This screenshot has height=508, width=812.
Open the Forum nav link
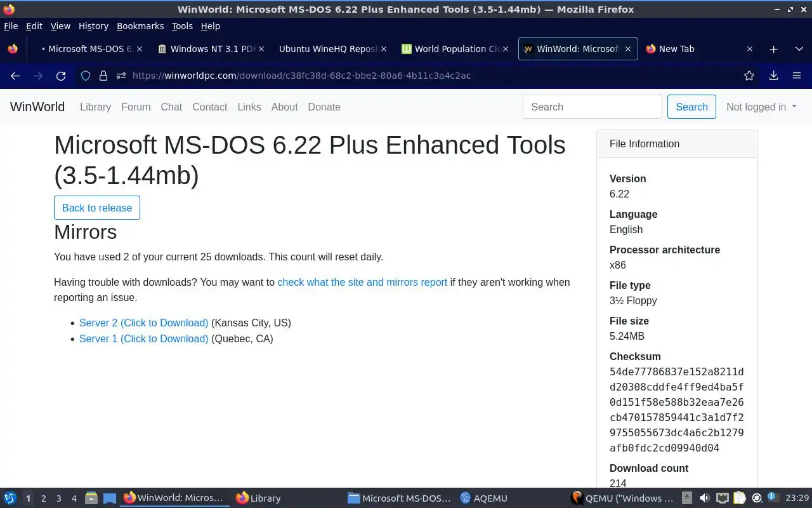point(136,107)
